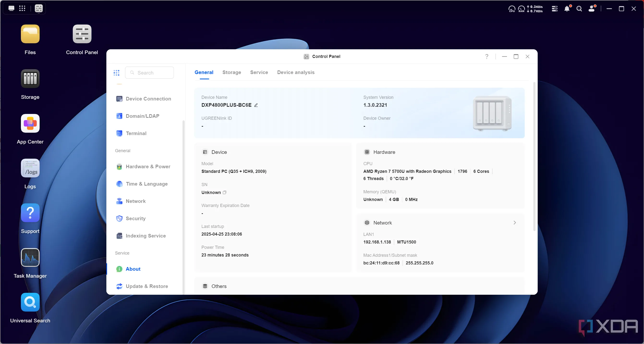Click the AMD Ryzen 7 5700U text
644x344 pixels.
tap(407, 171)
